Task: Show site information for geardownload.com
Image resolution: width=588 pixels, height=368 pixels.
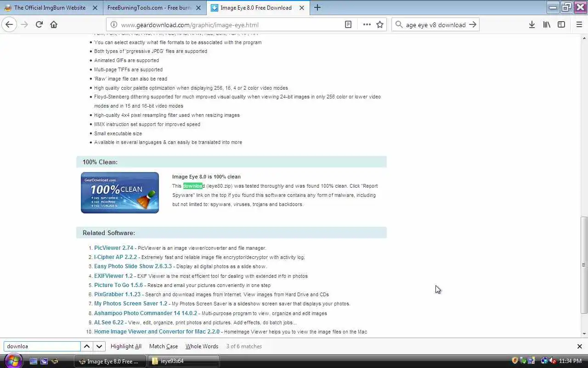Action: [x=113, y=25]
